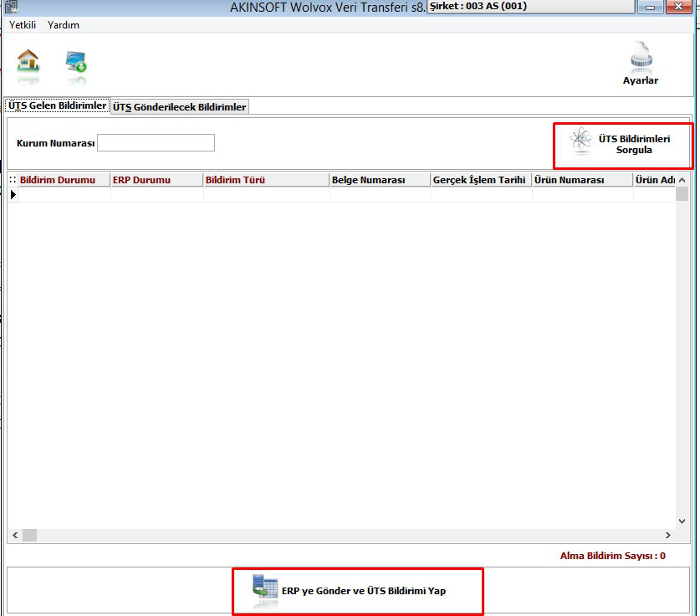Select the first grid row indicator arrow
This screenshot has width=700, height=616.
point(13,194)
